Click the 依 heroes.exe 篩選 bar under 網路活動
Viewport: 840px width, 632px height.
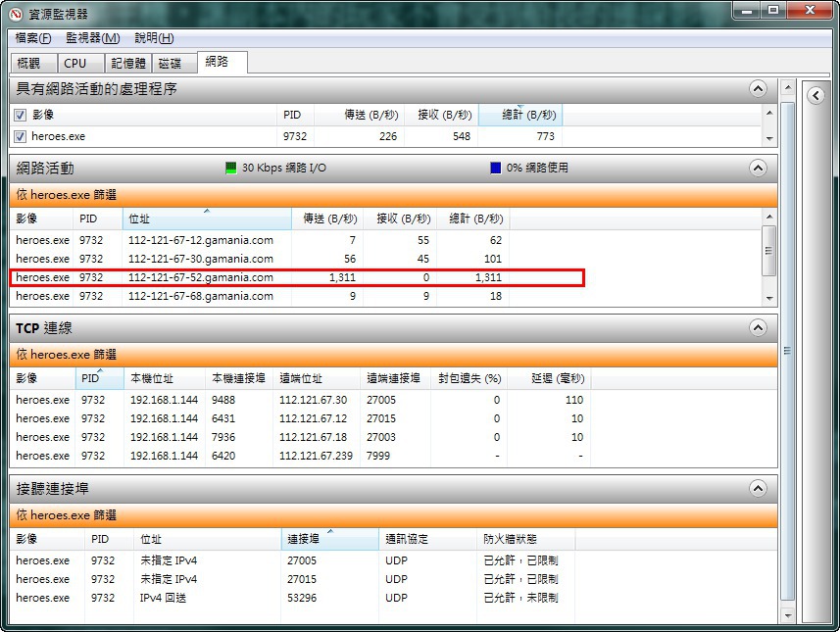pos(394,195)
